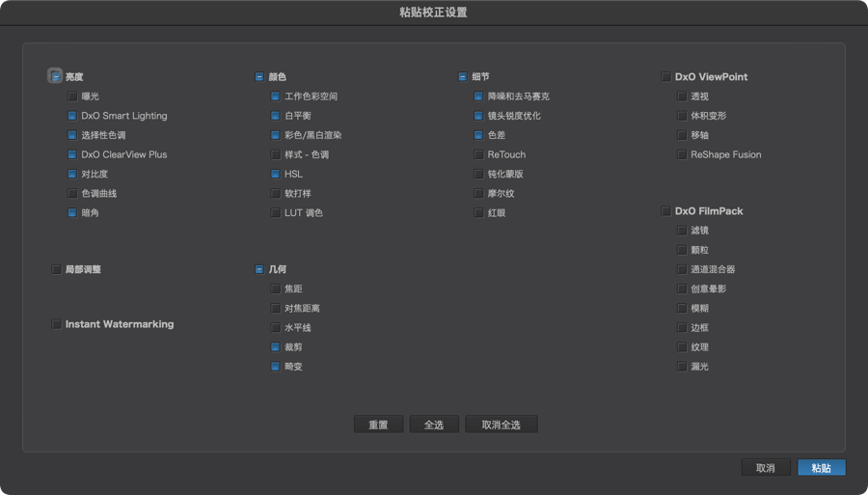
Task: Enable DxO FilmPack group checkbox
Action: [x=665, y=211]
